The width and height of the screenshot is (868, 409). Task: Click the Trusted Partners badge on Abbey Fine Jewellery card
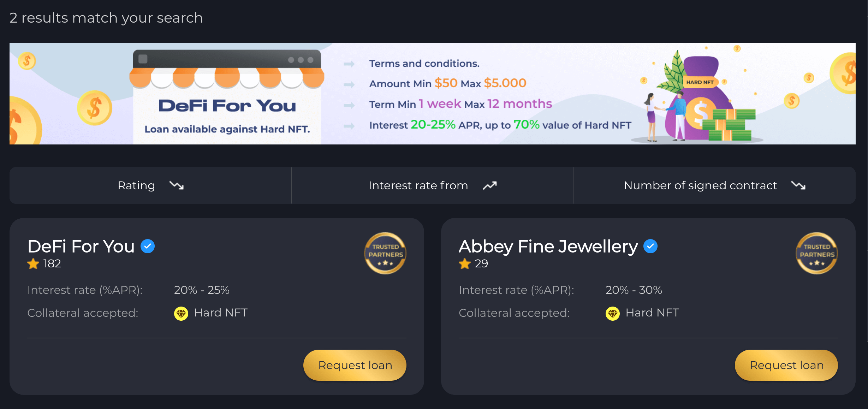point(817,253)
